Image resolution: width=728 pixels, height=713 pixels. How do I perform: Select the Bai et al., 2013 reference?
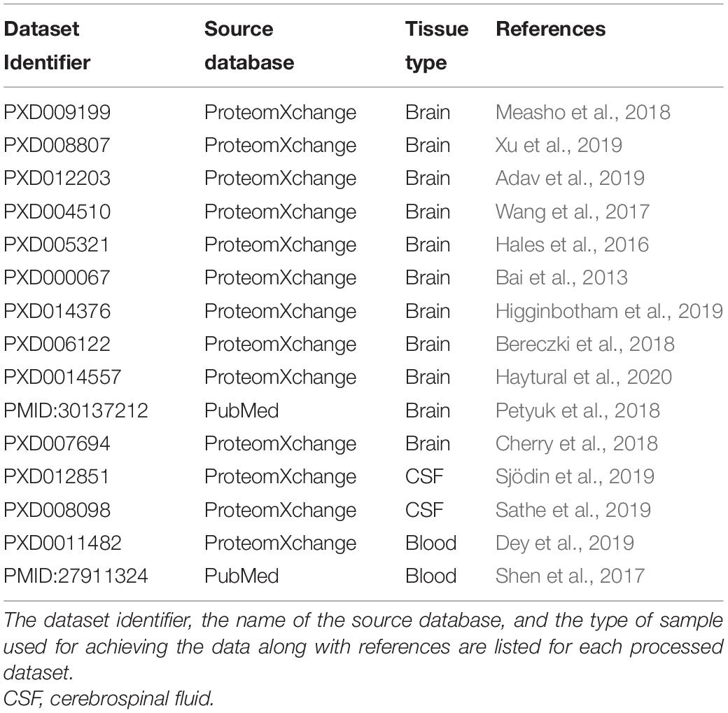[x=561, y=278]
